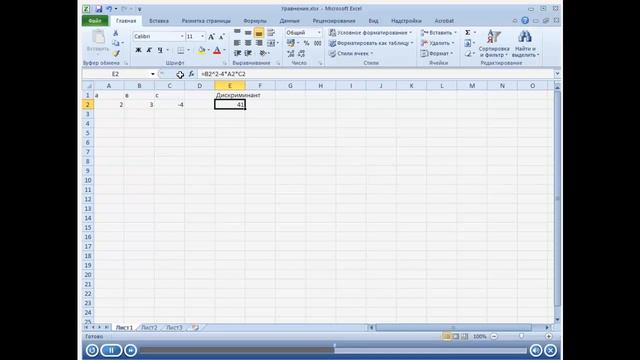Toggle Underline (Ч) formatting
Image resolution: width=640 pixels, height=360 pixels.
[x=160, y=50]
